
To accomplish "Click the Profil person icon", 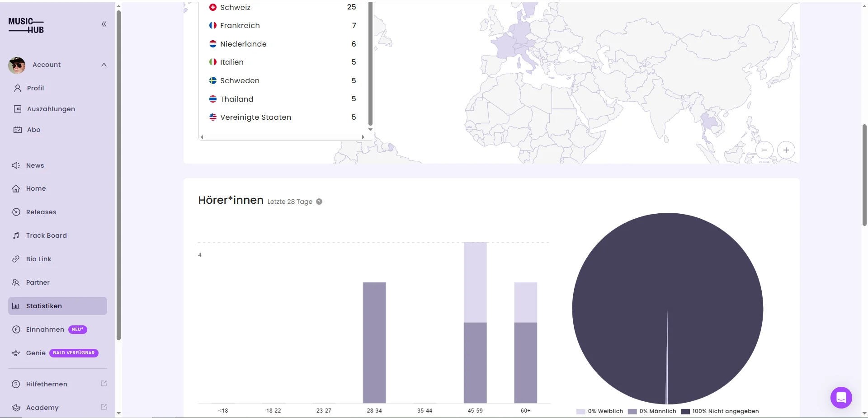I will tap(18, 88).
